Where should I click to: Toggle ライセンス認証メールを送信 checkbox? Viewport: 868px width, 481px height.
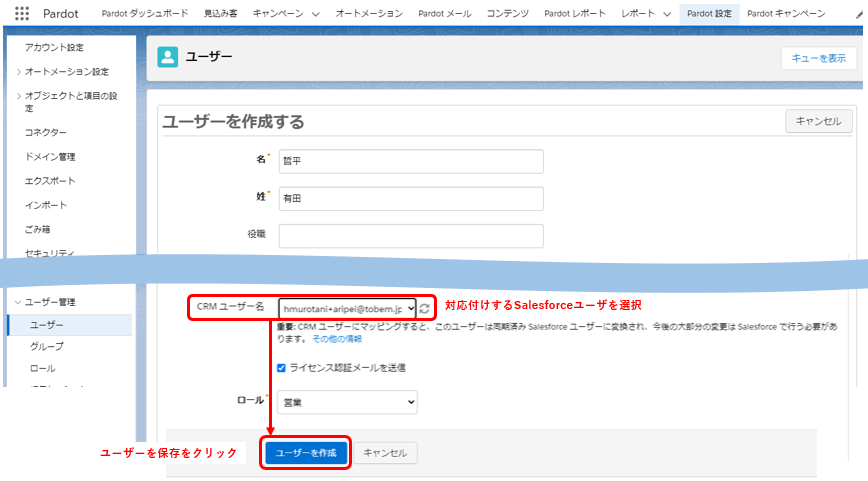pos(281,368)
